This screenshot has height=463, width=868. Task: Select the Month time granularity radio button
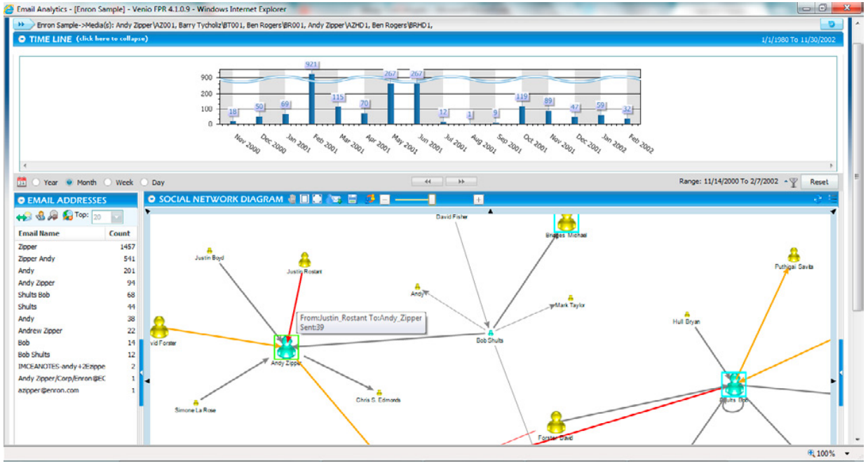click(x=69, y=182)
